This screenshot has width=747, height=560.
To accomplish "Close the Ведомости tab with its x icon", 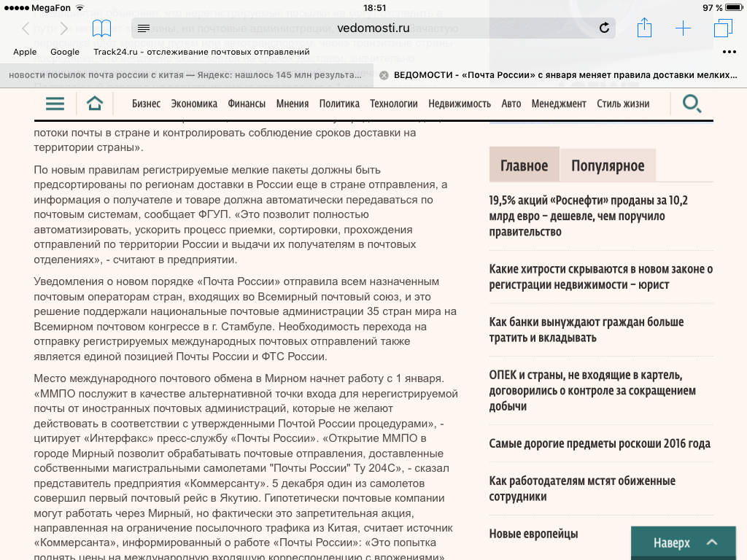I will point(384,75).
